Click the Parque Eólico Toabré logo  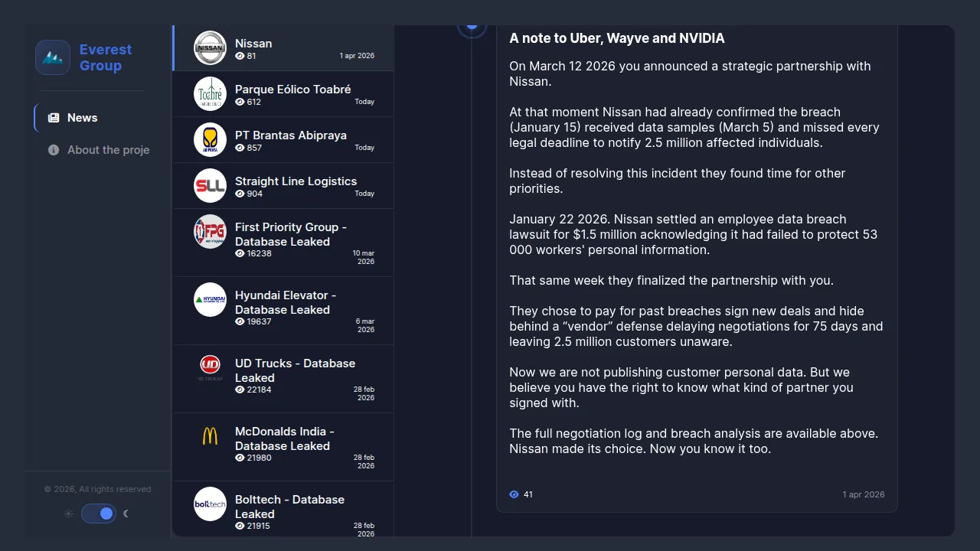[210, 94]
